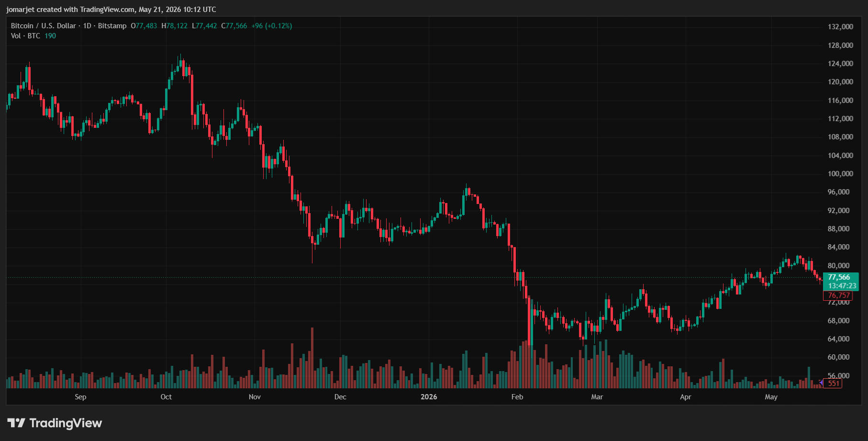Click the red 551 volume label
The image size is (868, 441).
833,383
